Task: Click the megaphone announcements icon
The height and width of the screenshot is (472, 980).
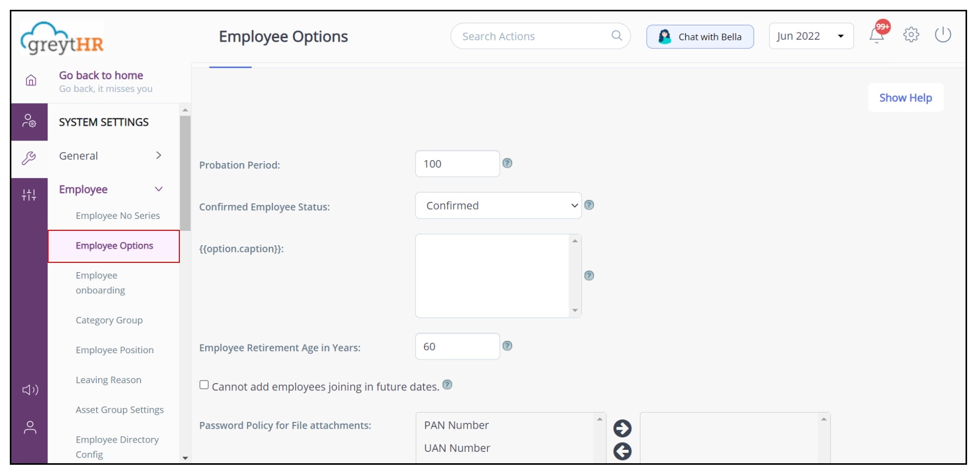Action: [30, 390]
